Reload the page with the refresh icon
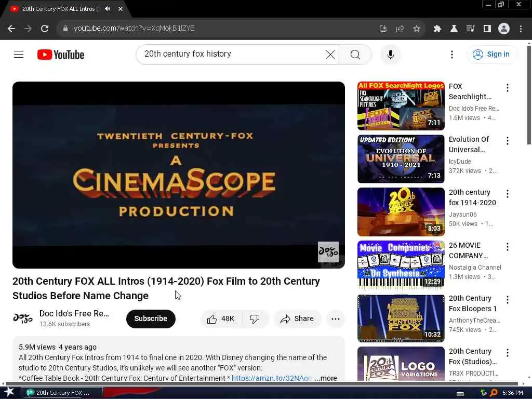 point(45,29)
